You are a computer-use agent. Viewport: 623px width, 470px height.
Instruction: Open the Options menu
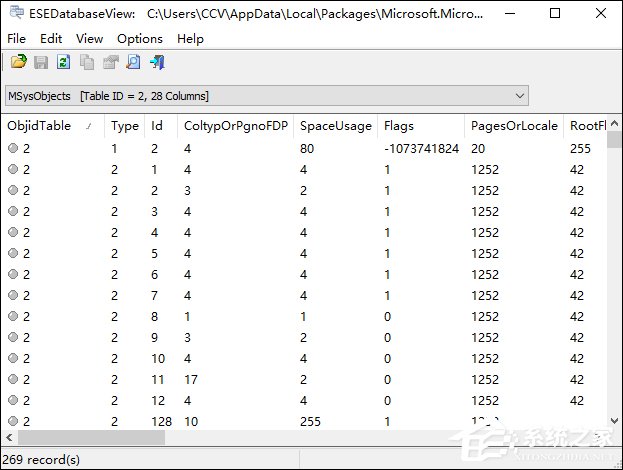pyautogui.click(x=139, y=38)
